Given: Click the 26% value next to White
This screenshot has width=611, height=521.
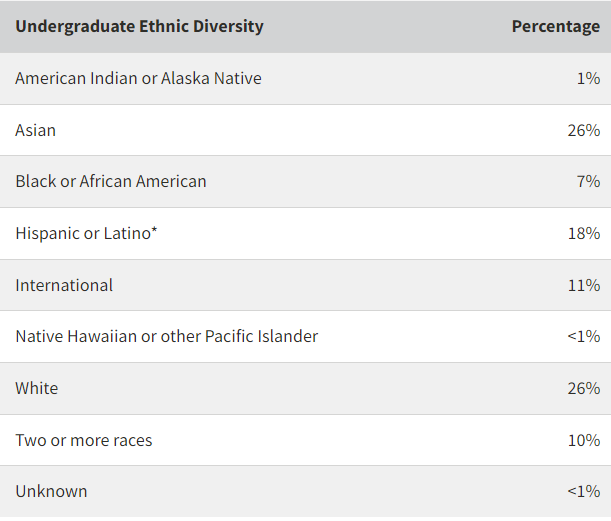Looking at the screenshot, I should pos(584,389).
